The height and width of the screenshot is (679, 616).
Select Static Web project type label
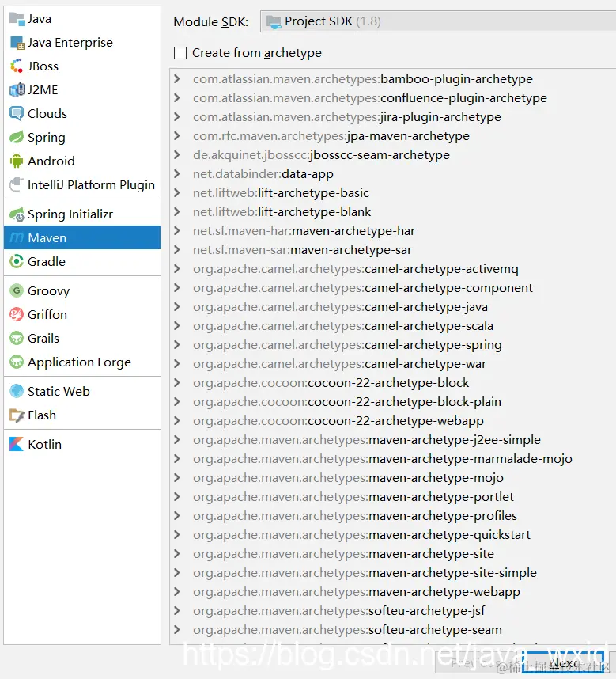tap(59, 392)
